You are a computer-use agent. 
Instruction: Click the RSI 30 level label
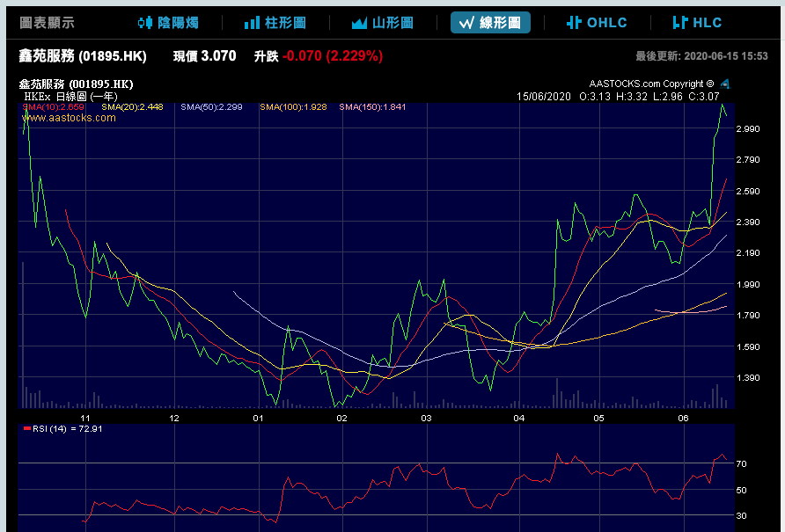(742, 516)
